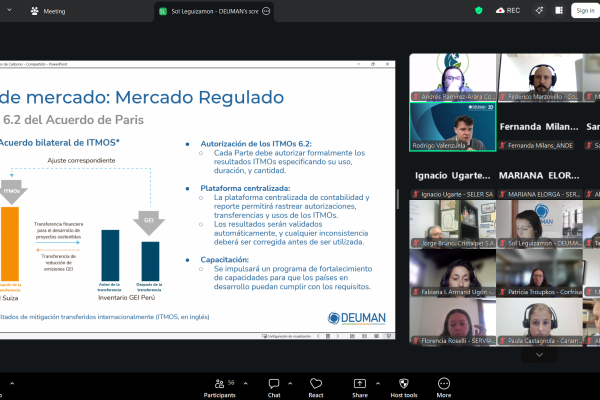Open the dropdown chevron left of Meeting
The image size is (600, 400).
pos(10,10)
